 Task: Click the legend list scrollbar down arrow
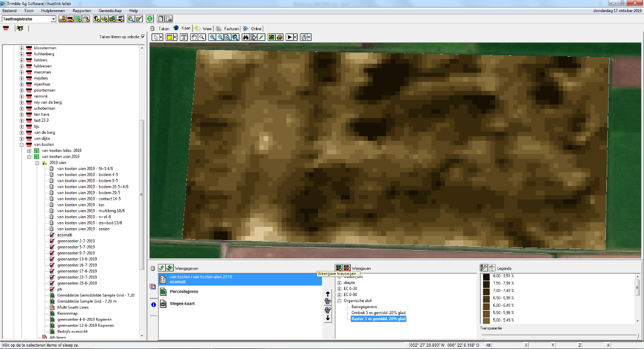click(x=637, y=321)
